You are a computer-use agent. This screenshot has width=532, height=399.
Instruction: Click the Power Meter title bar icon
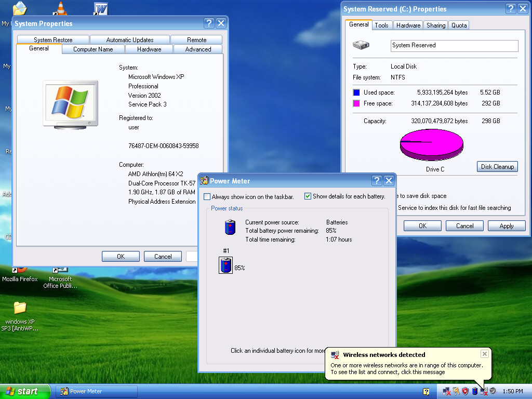click(204, 180)
